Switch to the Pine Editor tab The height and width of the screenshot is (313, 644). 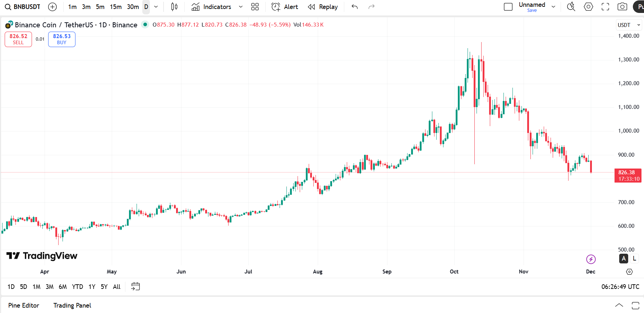coord(24,305)
